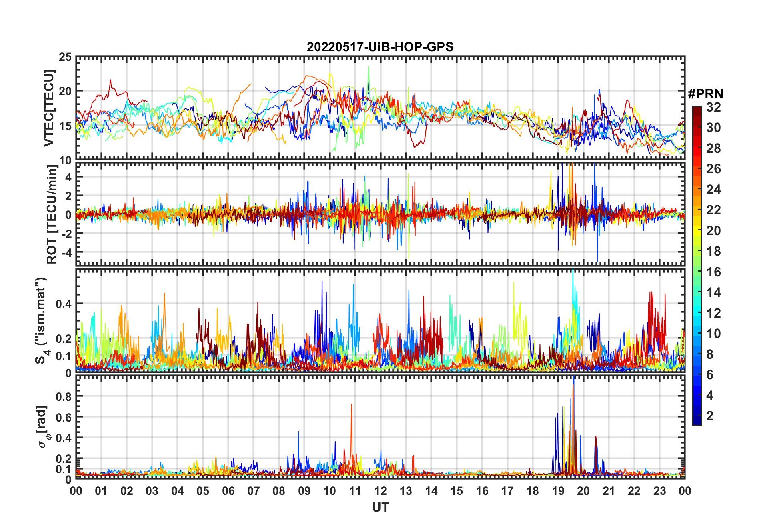Click the 12 tick on the UT axis

(x=380, y=491)
